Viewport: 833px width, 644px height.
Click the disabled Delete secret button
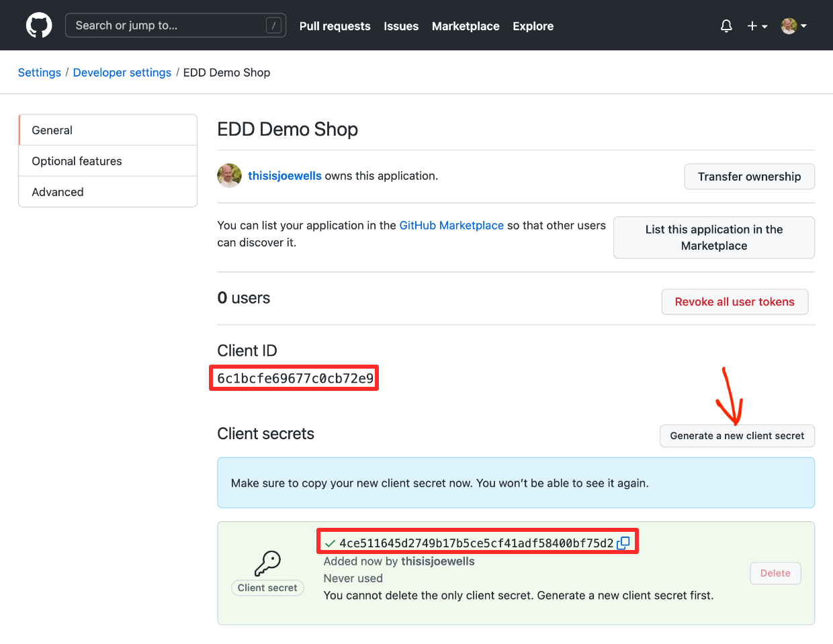(x=775, y=573)
